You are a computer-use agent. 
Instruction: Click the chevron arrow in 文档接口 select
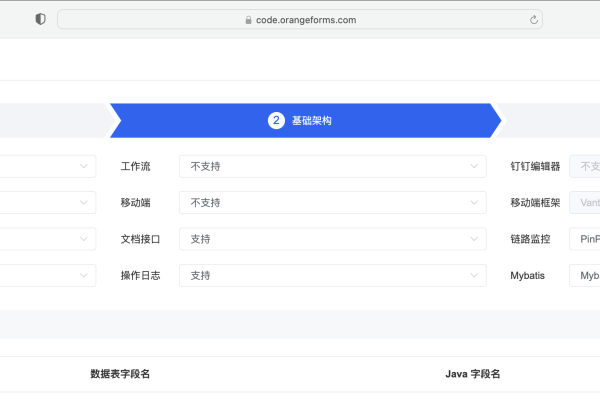pyautogui.click(x=474, y=239)
